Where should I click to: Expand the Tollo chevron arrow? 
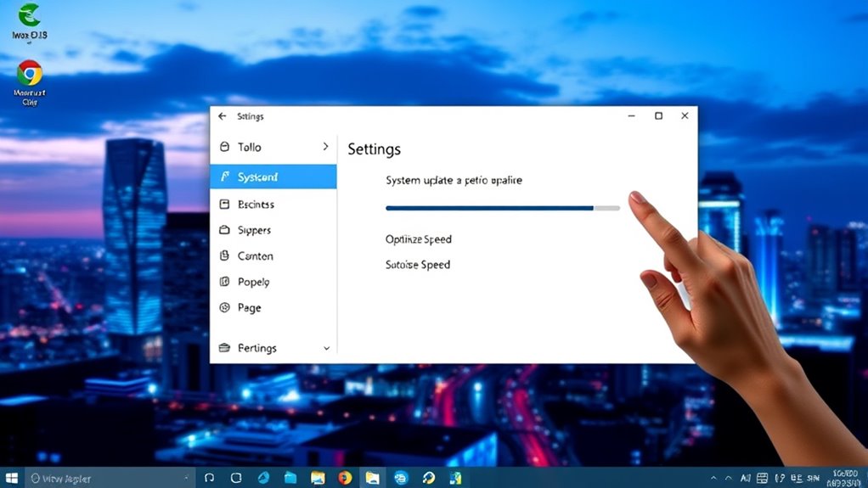[325, 147]
